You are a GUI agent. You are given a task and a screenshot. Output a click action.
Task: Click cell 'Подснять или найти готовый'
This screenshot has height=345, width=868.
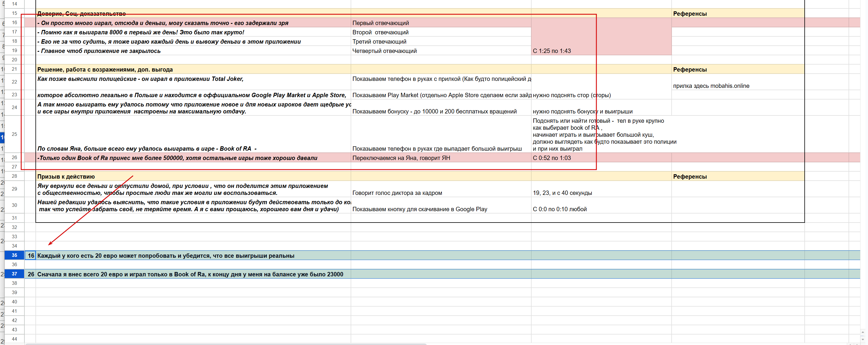tap(601, 134)
